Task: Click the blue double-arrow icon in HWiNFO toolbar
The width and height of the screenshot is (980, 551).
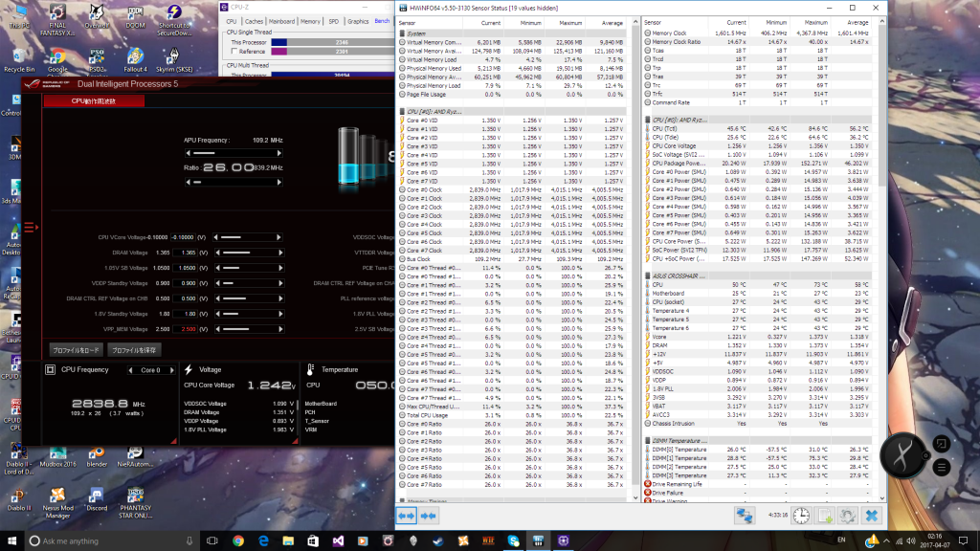Action: click(x=407, y=515)
